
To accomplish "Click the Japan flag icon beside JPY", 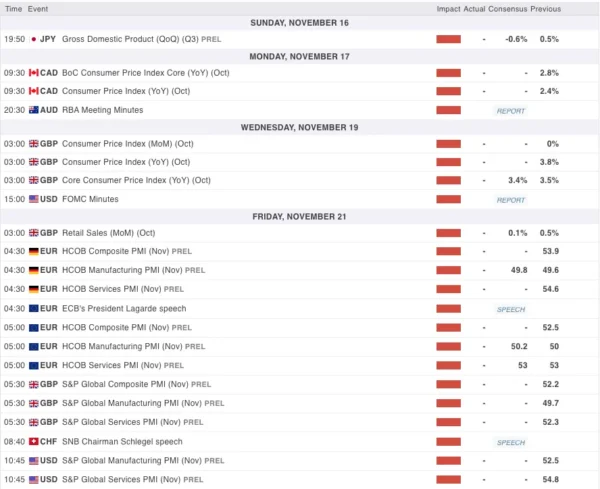I will (33, 39).
